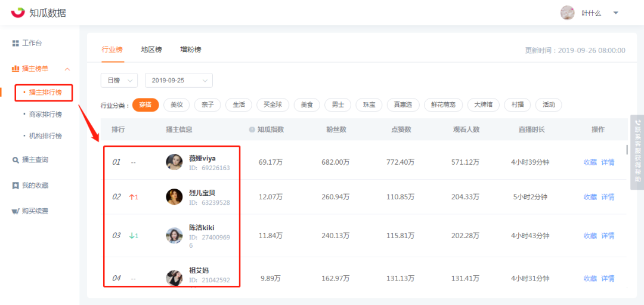
Task: Select 活动 industry category
Action: point(549,105)
